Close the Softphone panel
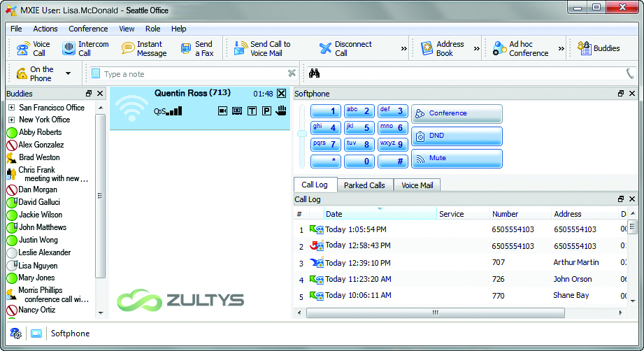The image size is (644, 351). [x=632, y=94]
